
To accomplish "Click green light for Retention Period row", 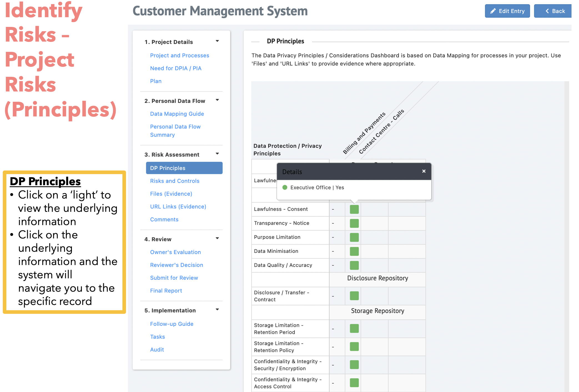I will (x=354, y=329).
